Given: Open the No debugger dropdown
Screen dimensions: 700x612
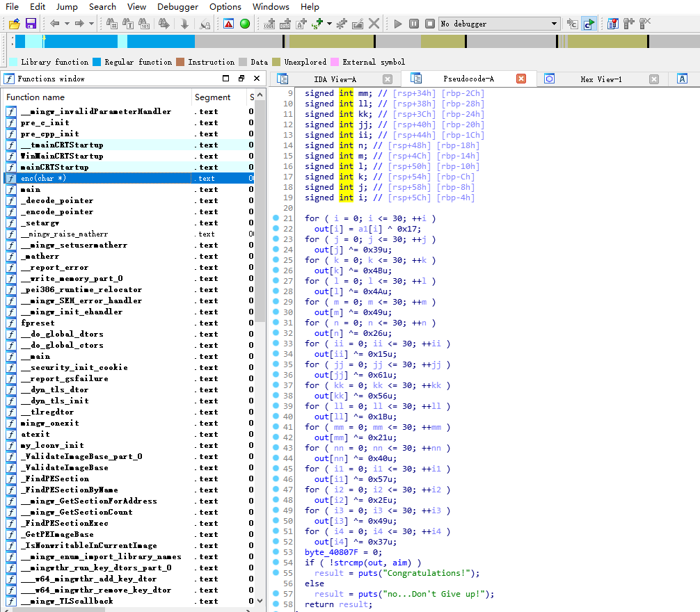Looking at the screenshot, I should point(555,24).
